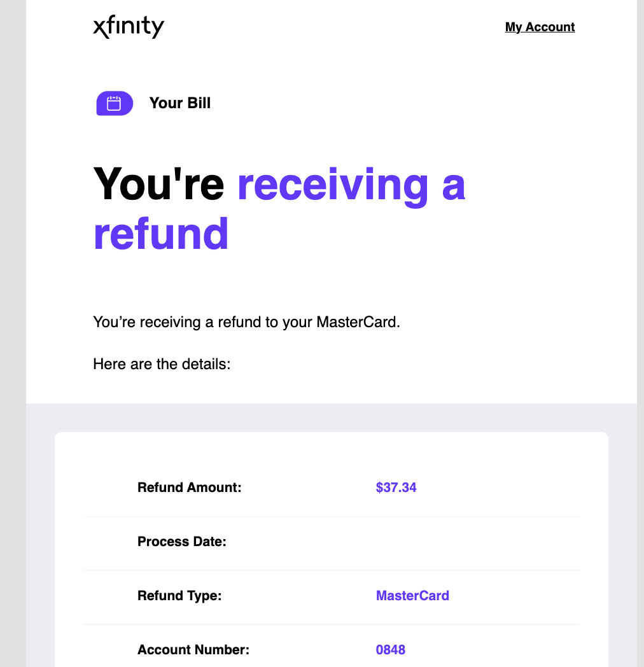Open the My Account link
This screenshot has width=644, height=667.
540,27
